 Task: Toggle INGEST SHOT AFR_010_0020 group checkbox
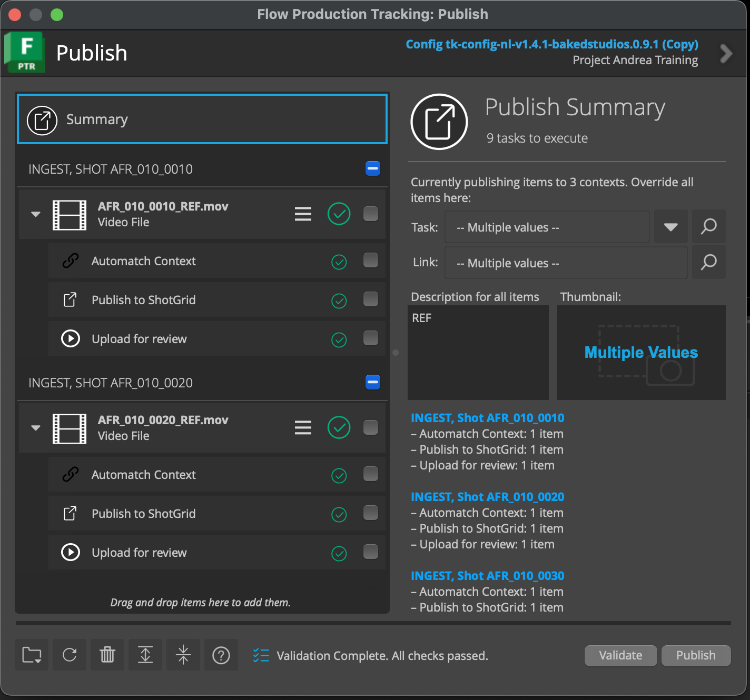click(373, 382)
